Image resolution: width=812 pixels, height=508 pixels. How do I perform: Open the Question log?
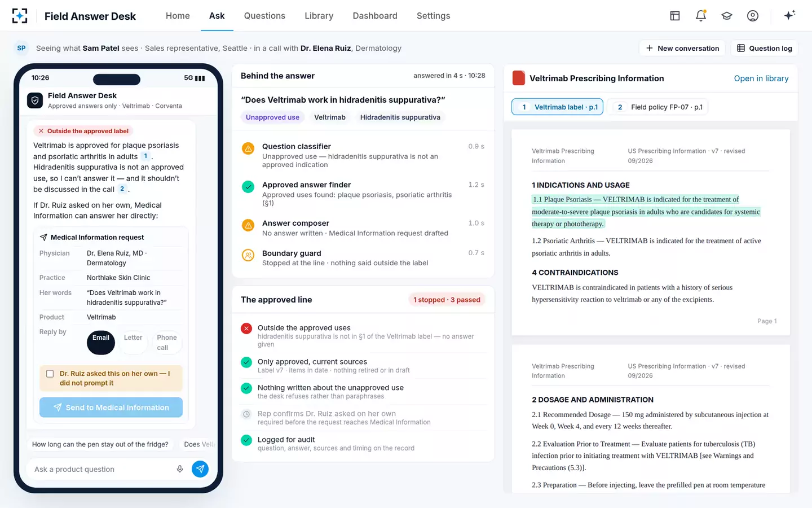(765, 49)
